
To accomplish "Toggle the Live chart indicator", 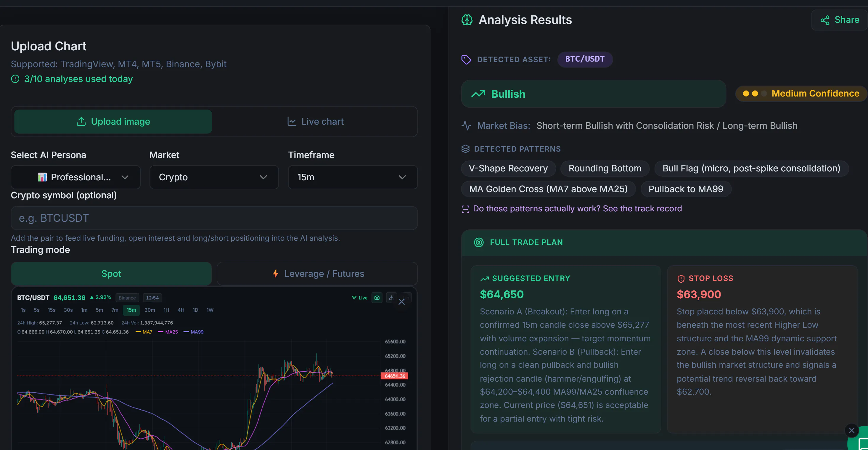I will (359, 298).
